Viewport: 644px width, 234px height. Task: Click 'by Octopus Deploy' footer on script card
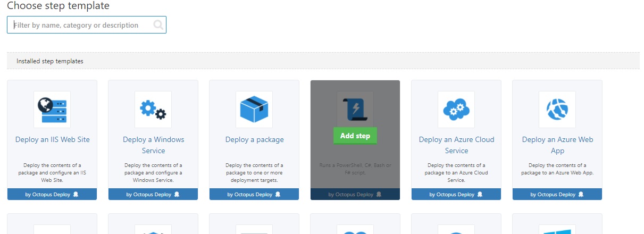point(355,194)
